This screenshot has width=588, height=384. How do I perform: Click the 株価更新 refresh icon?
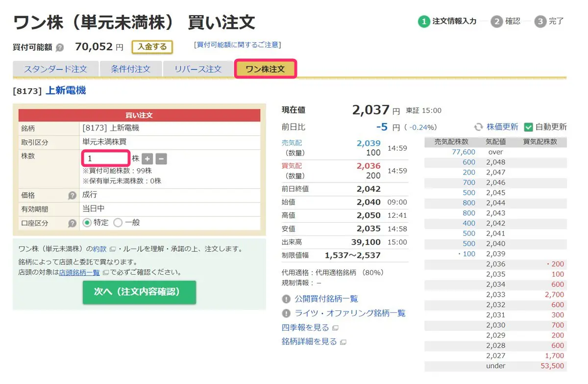[478, 127]
